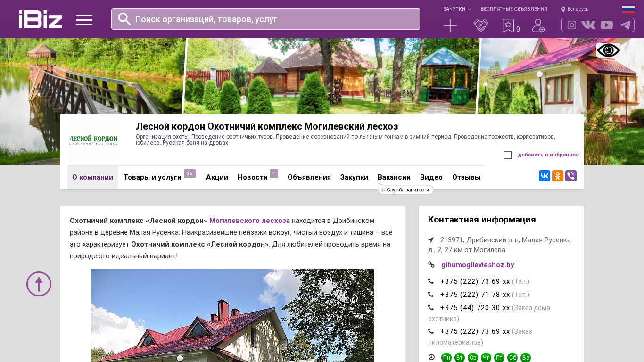Read the Отзывы tab
Screen dimensions: 644x362
pos(466,177)
